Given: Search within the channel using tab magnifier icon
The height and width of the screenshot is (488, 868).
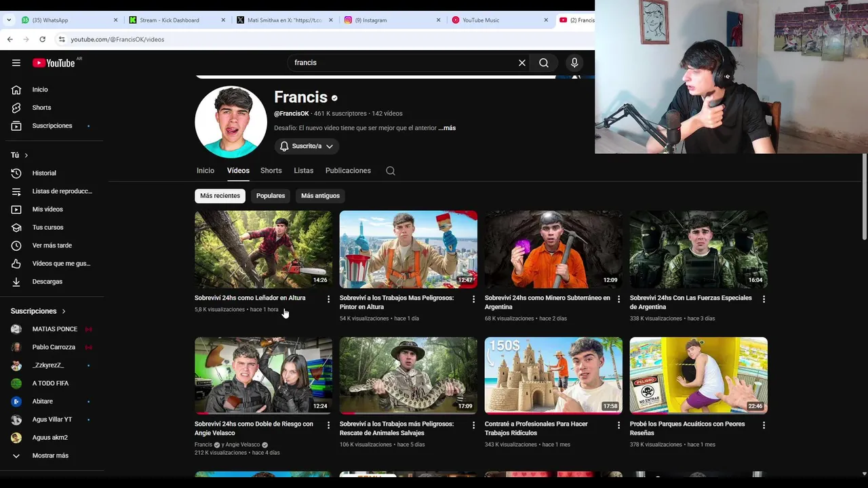Looking at the screenshot, I should [391, 171].
